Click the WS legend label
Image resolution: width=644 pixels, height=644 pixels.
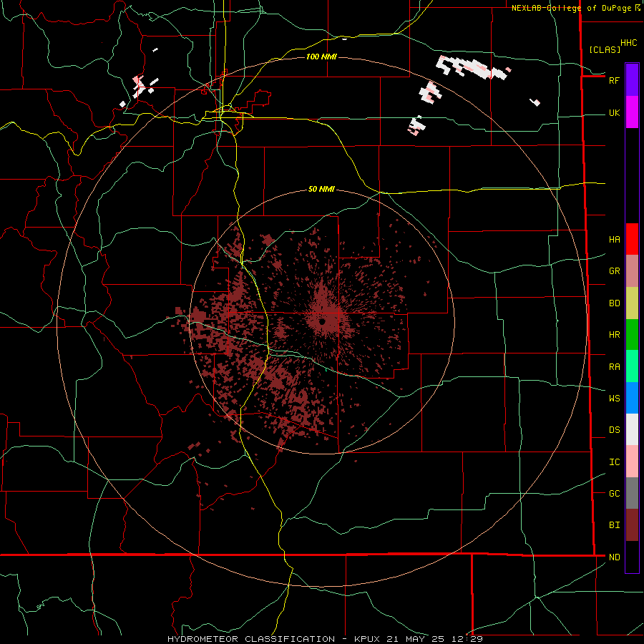point(614,398)
